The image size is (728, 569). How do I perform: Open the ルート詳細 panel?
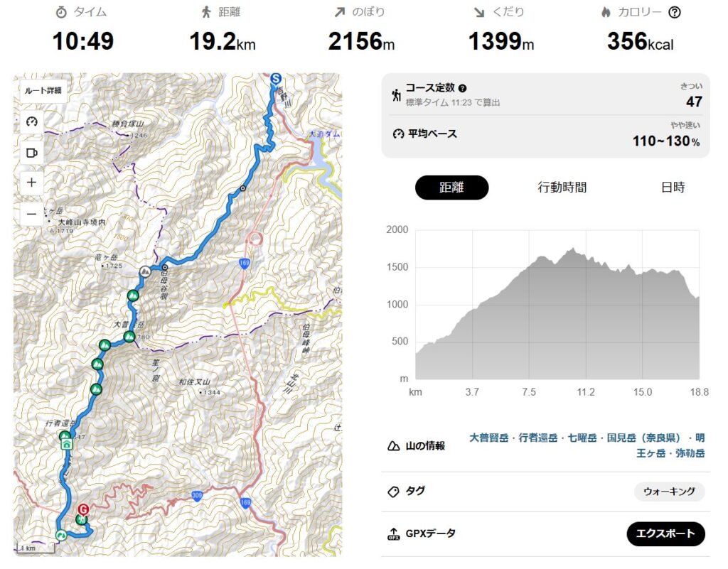coord(43,90)
